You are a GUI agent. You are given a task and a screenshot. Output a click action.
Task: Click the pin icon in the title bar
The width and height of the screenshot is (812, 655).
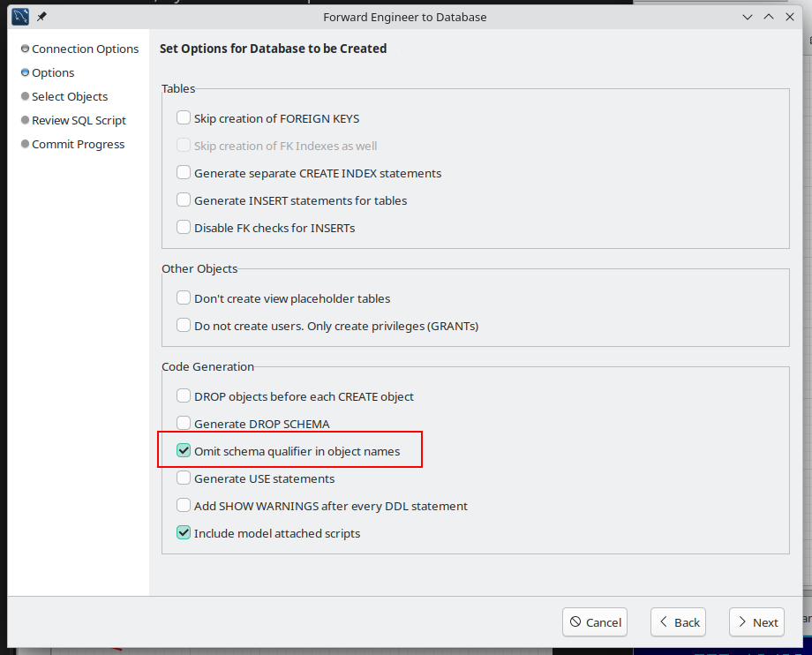click(41, 17)
